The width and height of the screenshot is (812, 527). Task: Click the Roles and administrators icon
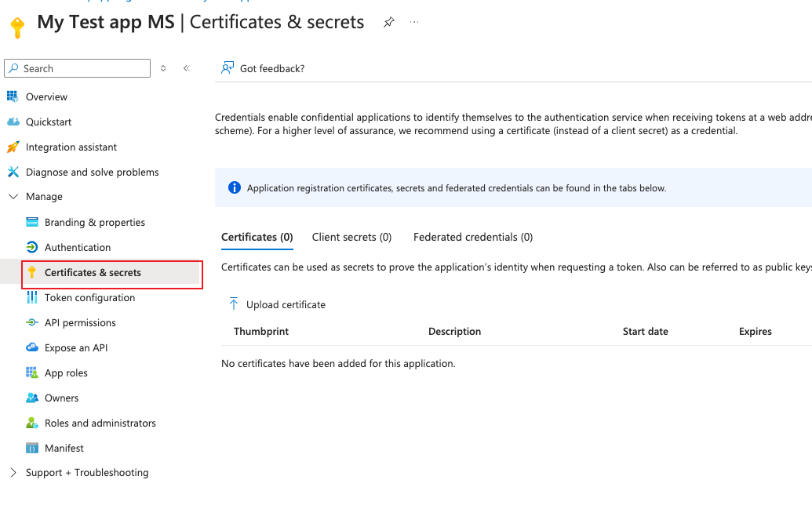coord(32,423)
